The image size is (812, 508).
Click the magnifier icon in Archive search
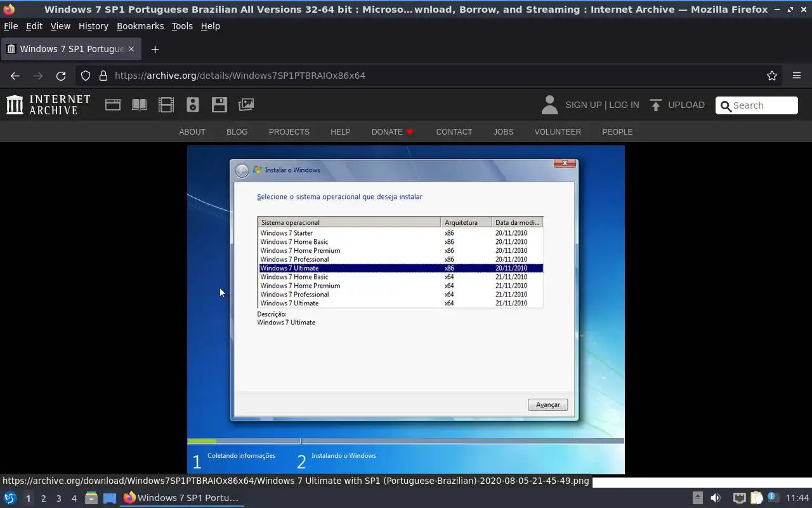[x=726, y=105]
